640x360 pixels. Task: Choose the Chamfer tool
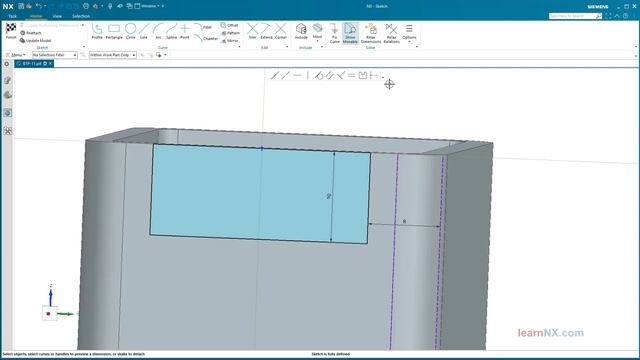tap(206, 38)
